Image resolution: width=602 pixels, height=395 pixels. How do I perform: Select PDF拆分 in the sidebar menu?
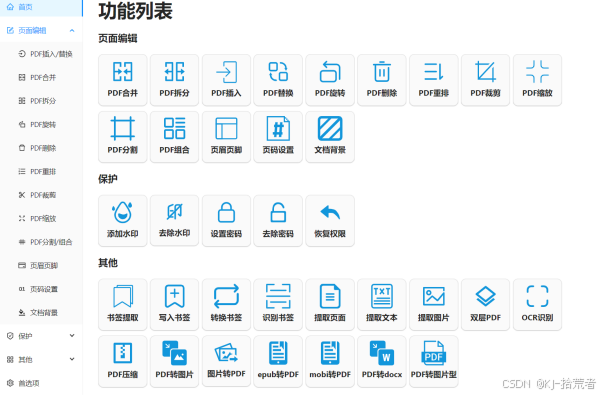(41, 101)
